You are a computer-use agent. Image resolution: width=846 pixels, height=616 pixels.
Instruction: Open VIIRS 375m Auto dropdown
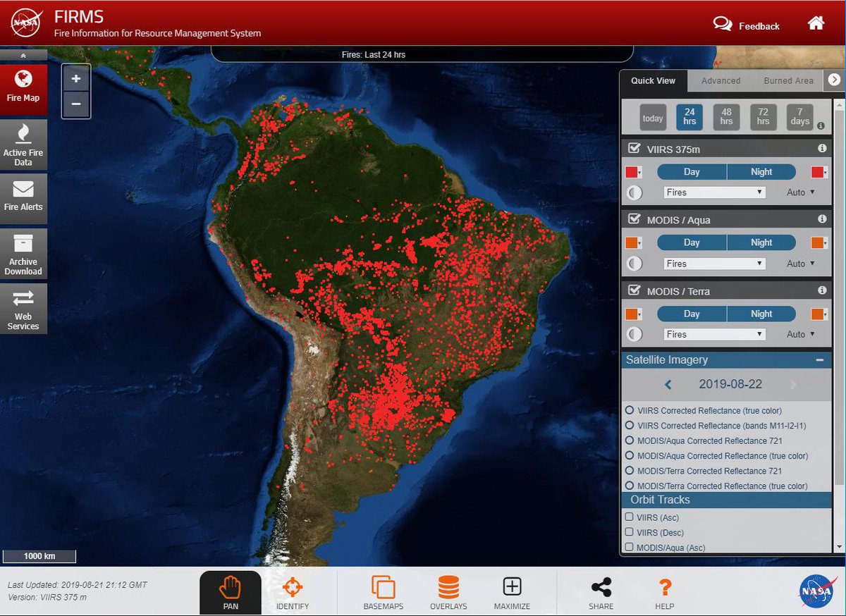pos(801,192)
